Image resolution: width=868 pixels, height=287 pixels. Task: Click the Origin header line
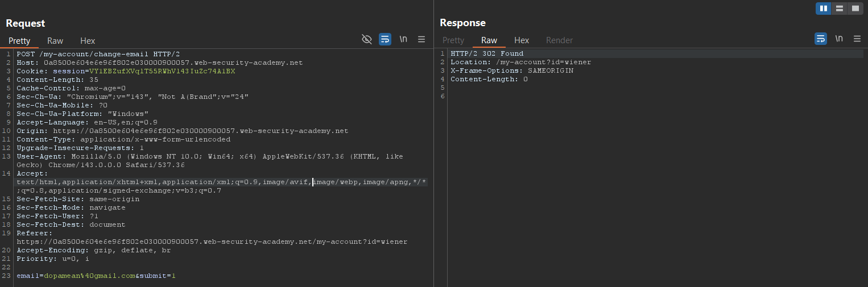pyautogui.click(x=182, y=131)
